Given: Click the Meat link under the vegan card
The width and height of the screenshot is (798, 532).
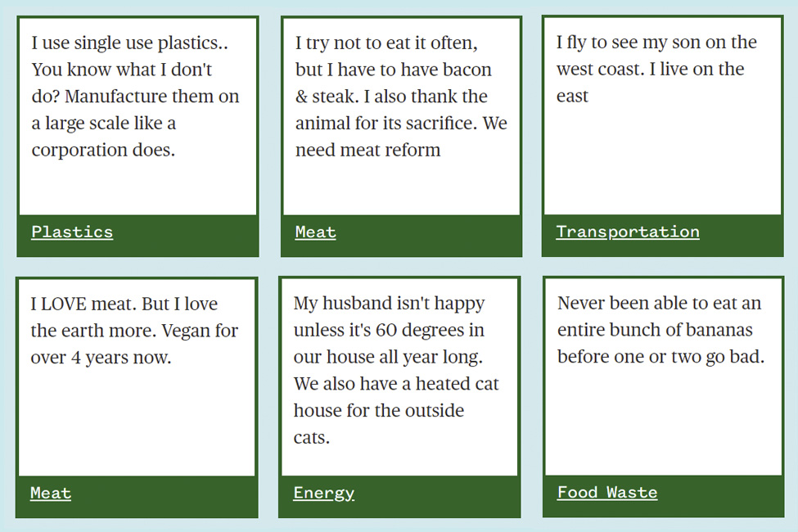Looking at the screenshot, I should 51,493.
